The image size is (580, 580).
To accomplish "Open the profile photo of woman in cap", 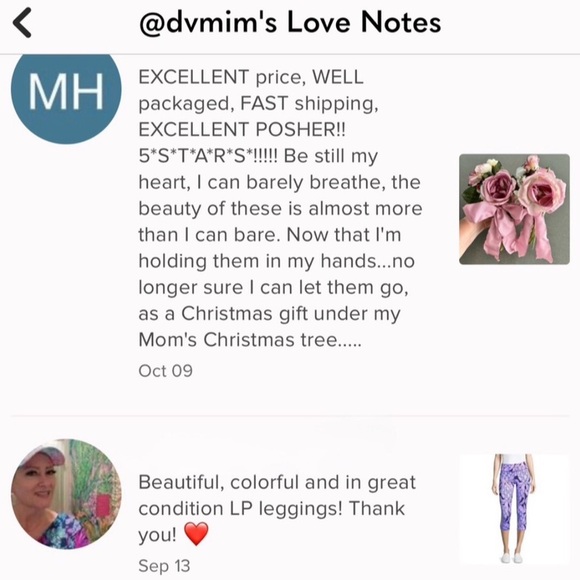I will click(x=66, y=494).
